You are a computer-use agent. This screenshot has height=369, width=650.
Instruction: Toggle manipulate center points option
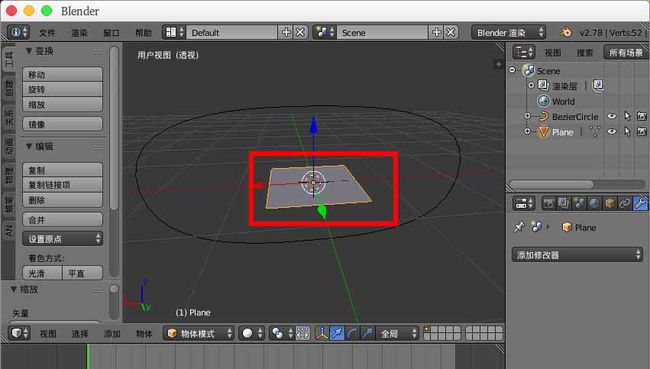tap(303, 333)
